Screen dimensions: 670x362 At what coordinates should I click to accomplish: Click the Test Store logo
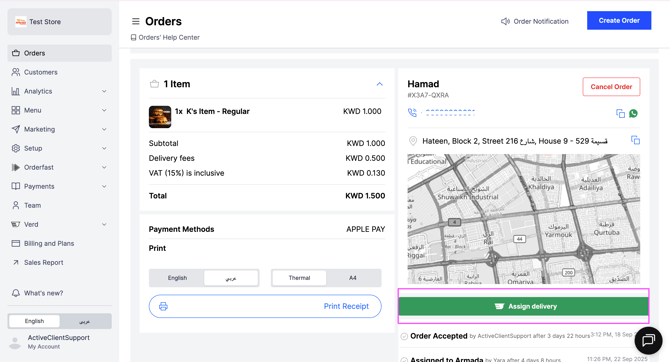click(x=21, y=21)
